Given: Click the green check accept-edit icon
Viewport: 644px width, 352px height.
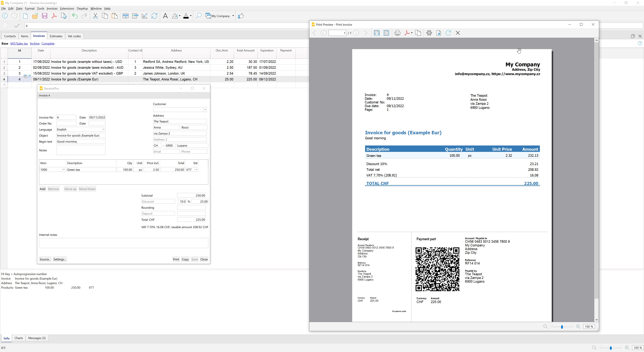Looking at the screenshot, I should coord(17,26).
